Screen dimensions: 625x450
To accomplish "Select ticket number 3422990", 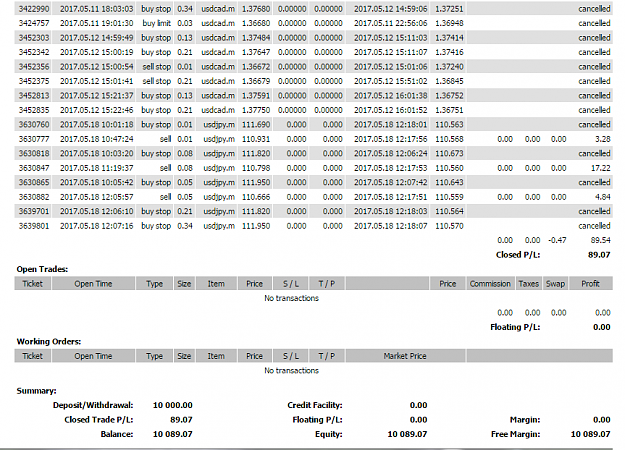I will coord(34,9).
